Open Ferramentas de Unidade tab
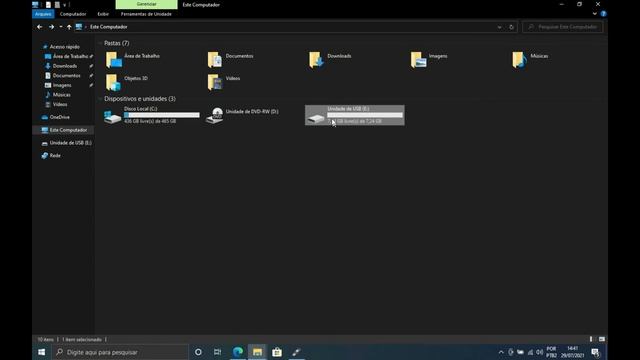This screenshot has width=640, height=360. pos(146,14)
